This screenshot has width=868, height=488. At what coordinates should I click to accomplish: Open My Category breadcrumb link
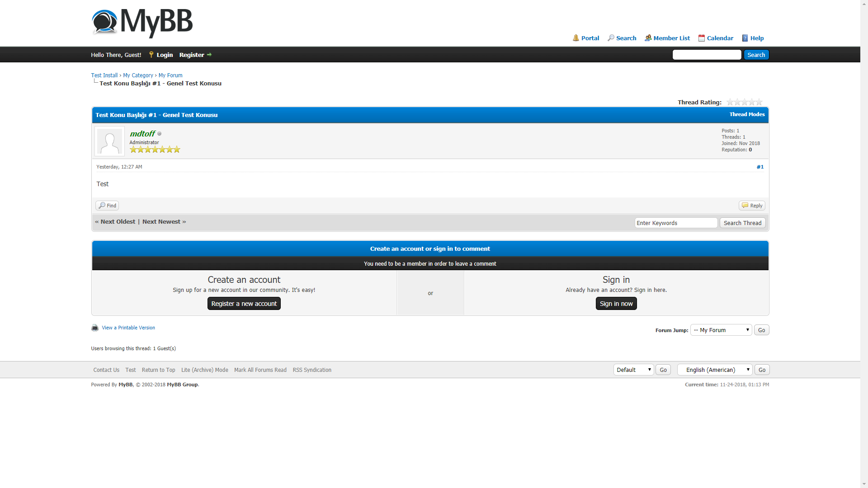(x=138, y=75)
